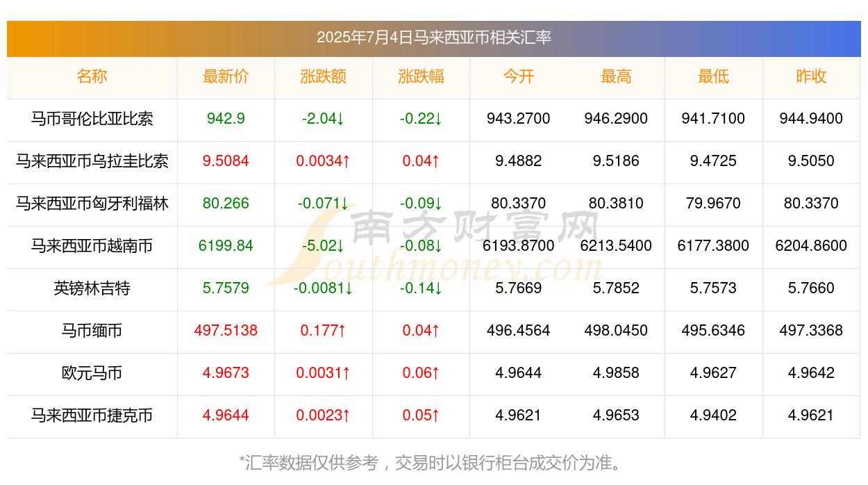Click low value 941.7100

pyautogui.click(x=714, y=119)
